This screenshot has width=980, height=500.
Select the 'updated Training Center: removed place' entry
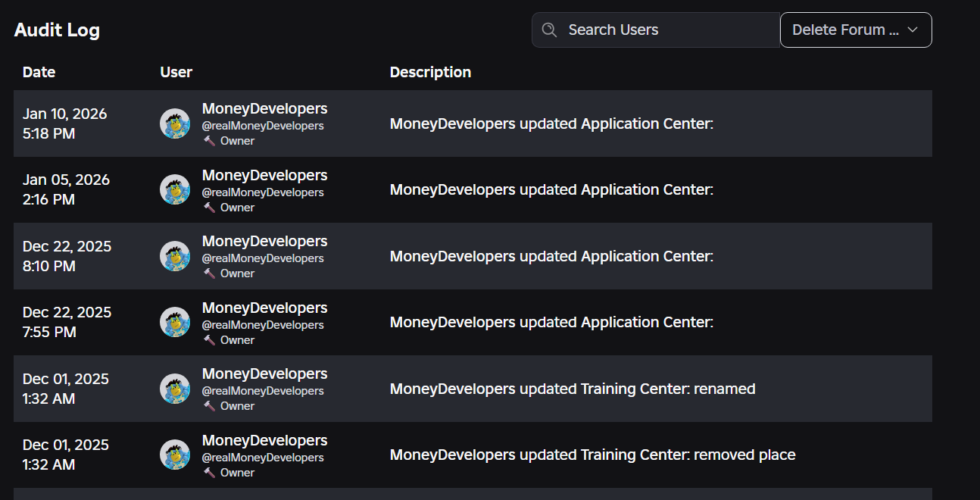pyautogui.click(x=473, y=455)
